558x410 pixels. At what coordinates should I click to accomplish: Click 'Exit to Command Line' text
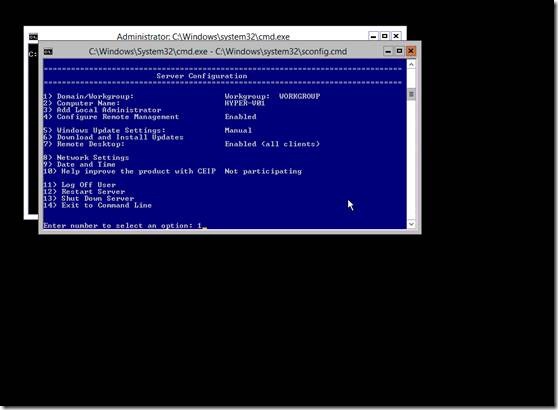[107, 205]
